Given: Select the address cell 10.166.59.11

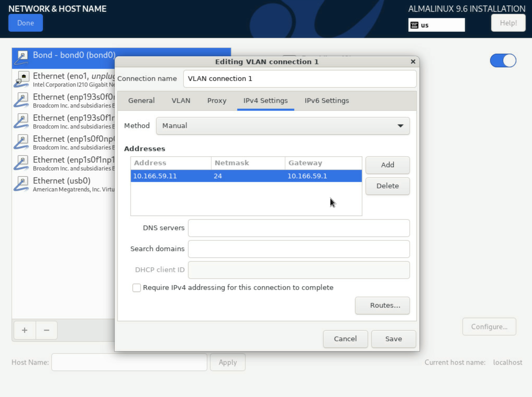Looking at the screenshot, I should (171, 176).
